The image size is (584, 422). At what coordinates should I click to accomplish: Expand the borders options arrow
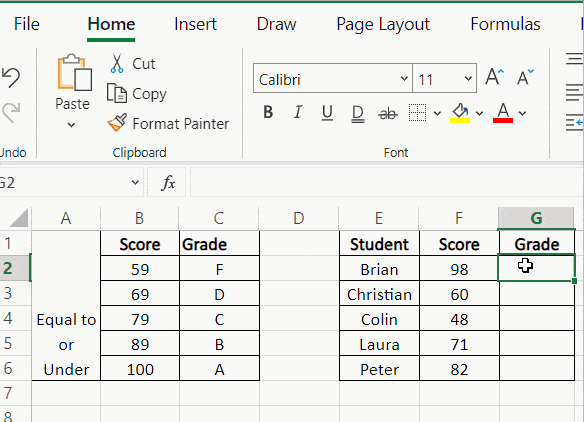(x=437, y=113)
